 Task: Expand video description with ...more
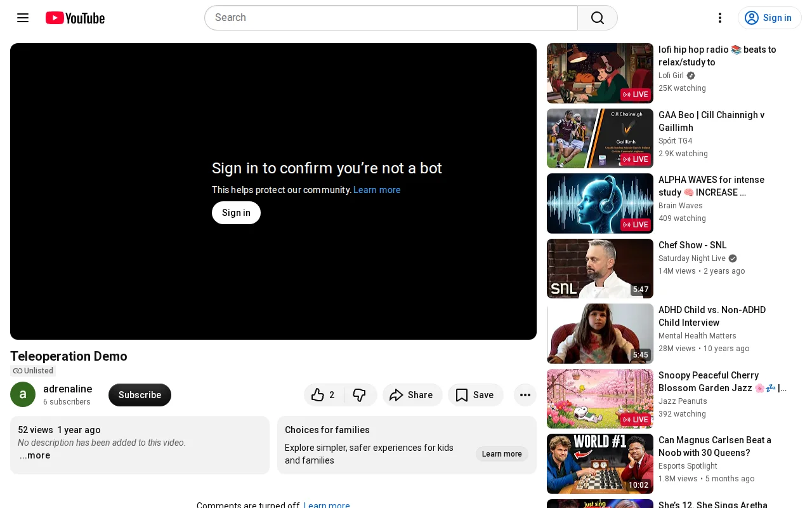[35, 455]
